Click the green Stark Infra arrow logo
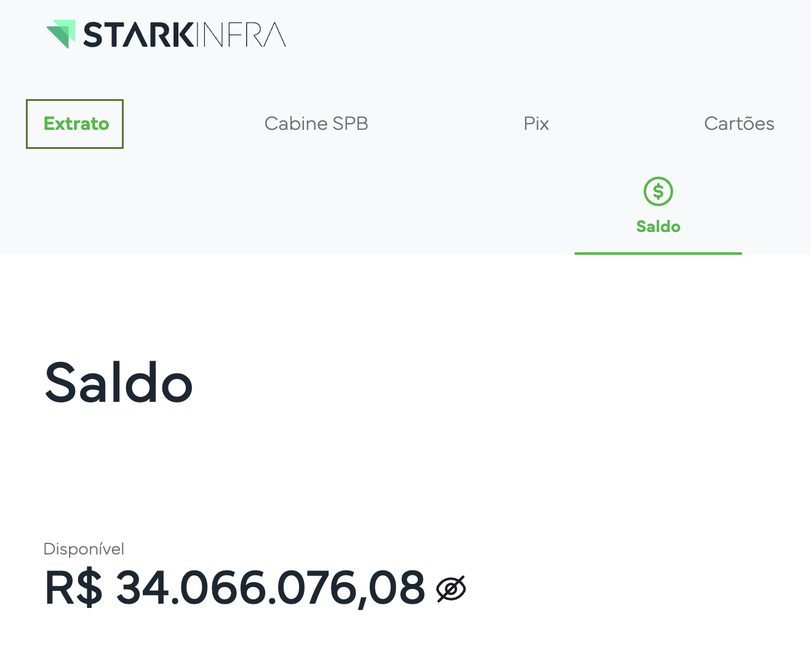This screenshot has height=672, width=811. click(x=62, y=33)
